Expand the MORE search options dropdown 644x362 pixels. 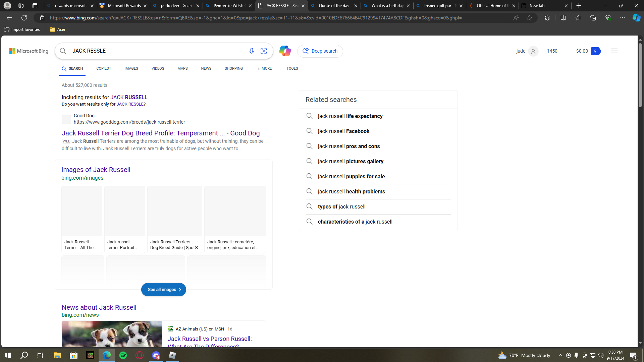[x=265, y=68]
